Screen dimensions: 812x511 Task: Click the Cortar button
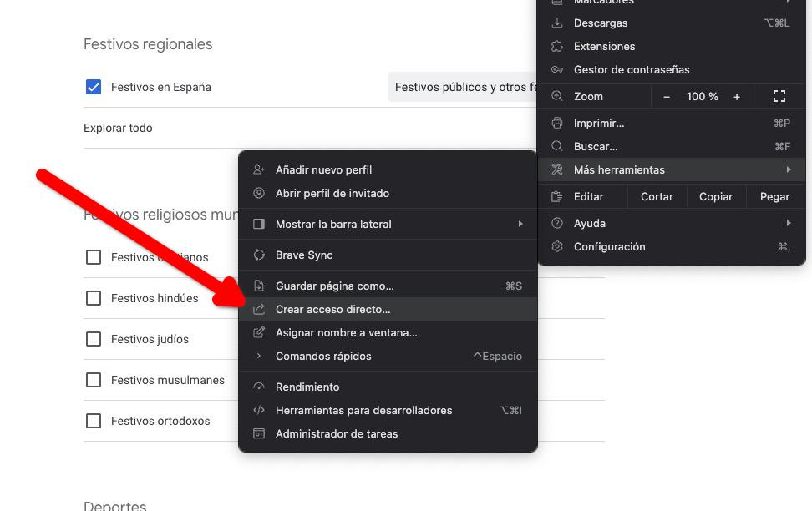pyautogui.click(x=657, y=197)
